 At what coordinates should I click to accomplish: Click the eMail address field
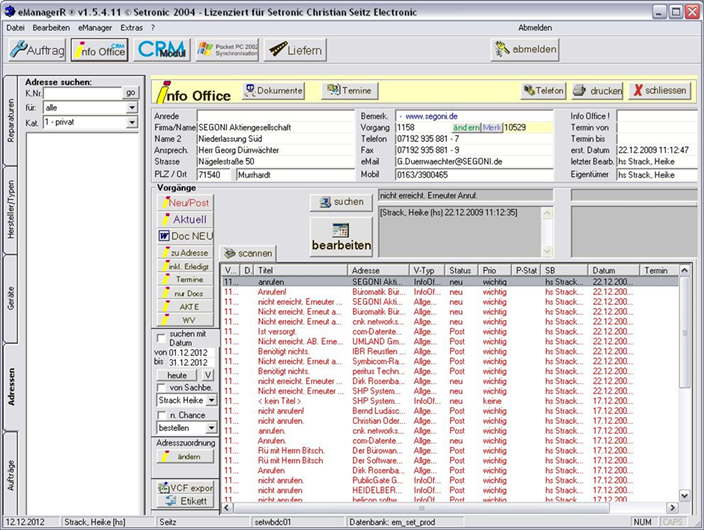(x=474, y=162)
